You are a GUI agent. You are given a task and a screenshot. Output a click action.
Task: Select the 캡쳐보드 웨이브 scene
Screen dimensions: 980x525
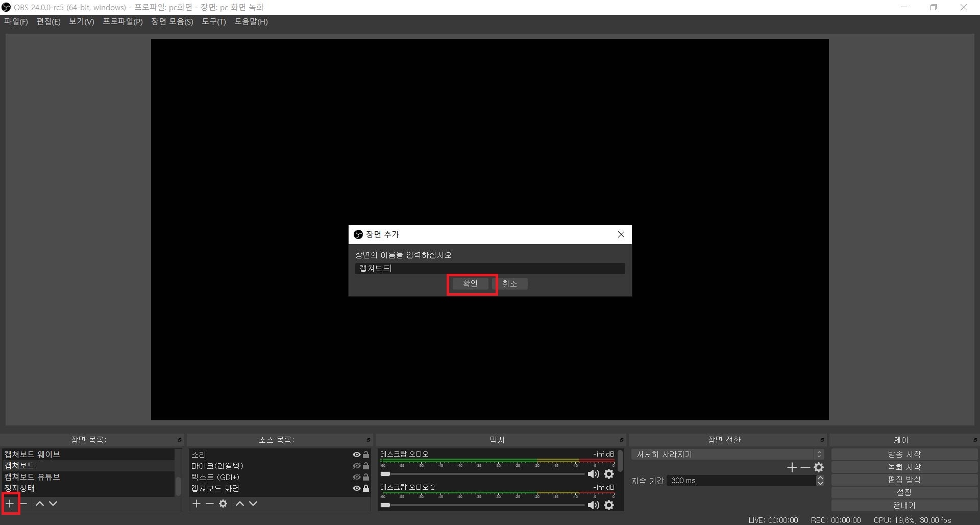[88, 455]
